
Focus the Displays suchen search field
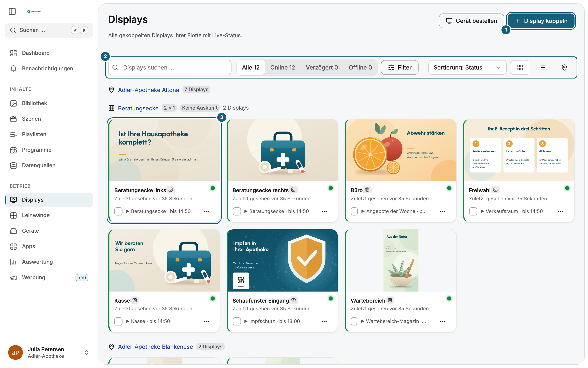[170, 67]
